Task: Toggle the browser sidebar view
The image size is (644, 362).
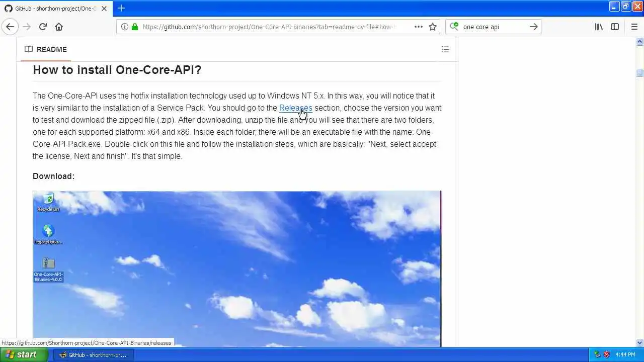Action: [x=615, y=27]
